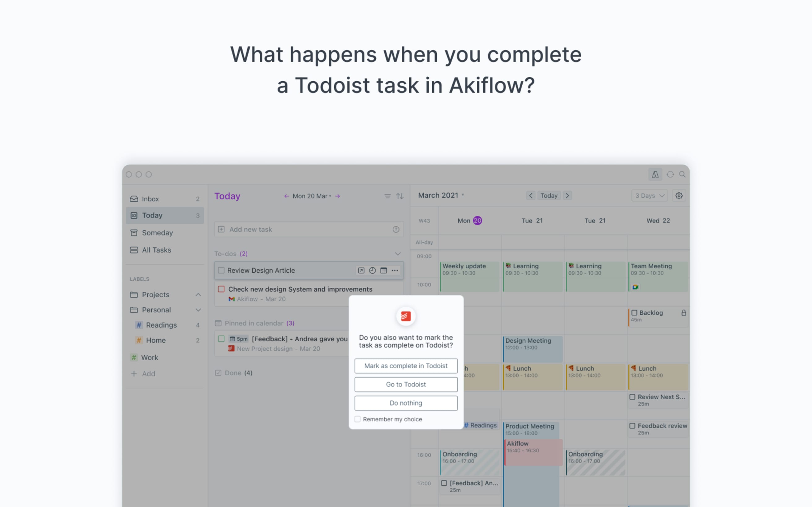
Task: Click Mark as complete in Todoist button
Action: tap(406, 365)
